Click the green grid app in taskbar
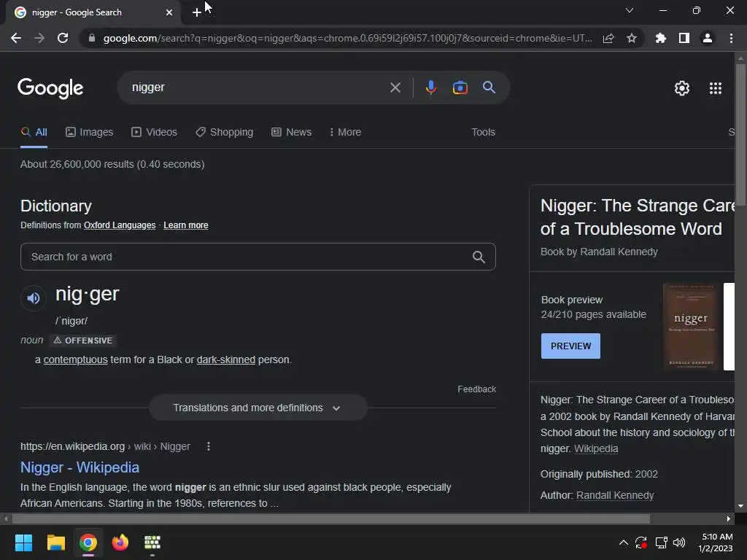Image resolution: width=747 pixels, height=560 pixels. point(152,542)
